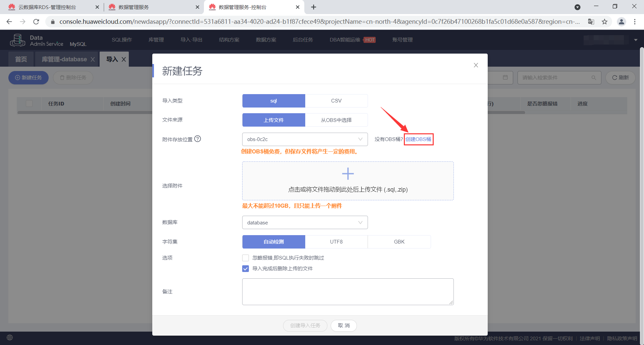The image size is (644, 345).
Task: Open 账号管理 menu
Action: [402, 40]
